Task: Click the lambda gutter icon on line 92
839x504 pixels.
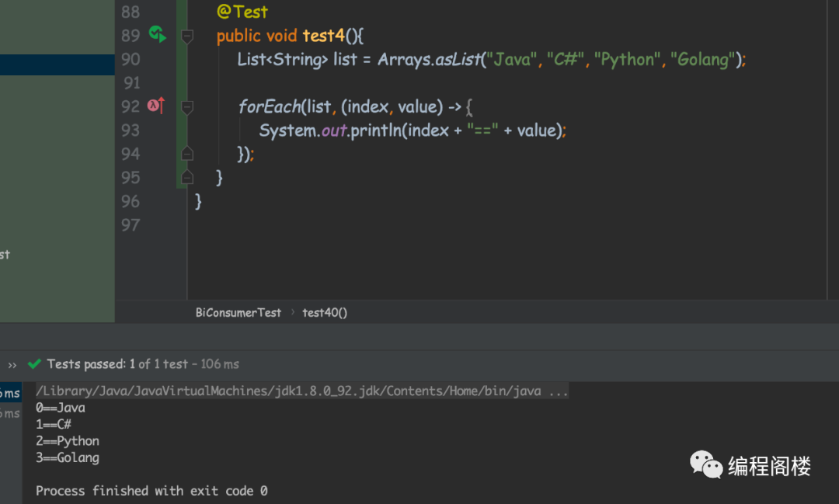Action: (x=152, y=106)
